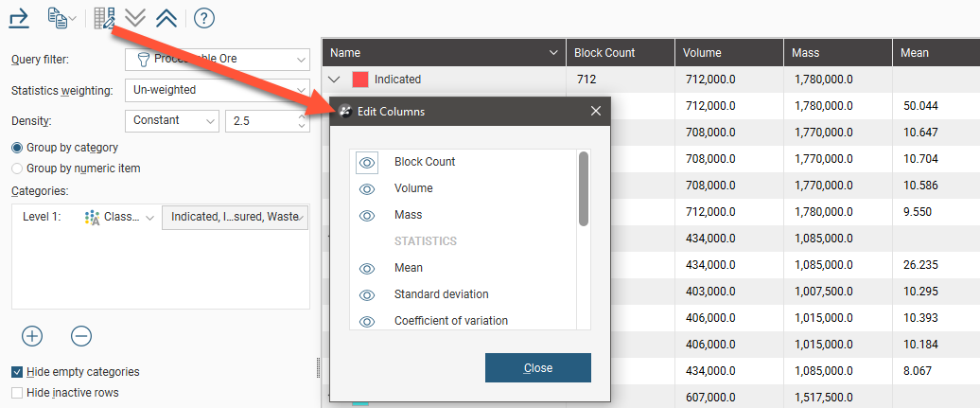
Task: Click the red Indicated color swatch
Action: point(360,80)
